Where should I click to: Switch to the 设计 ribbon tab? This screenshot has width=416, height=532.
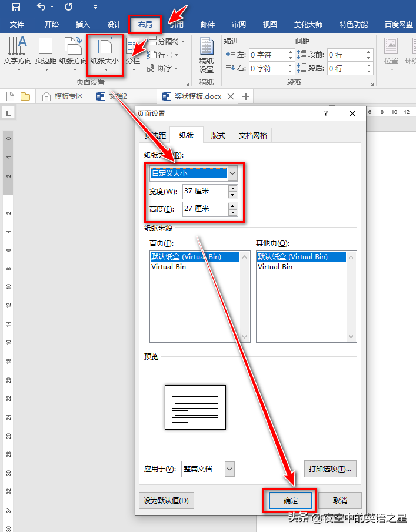(x=114, y=25)
